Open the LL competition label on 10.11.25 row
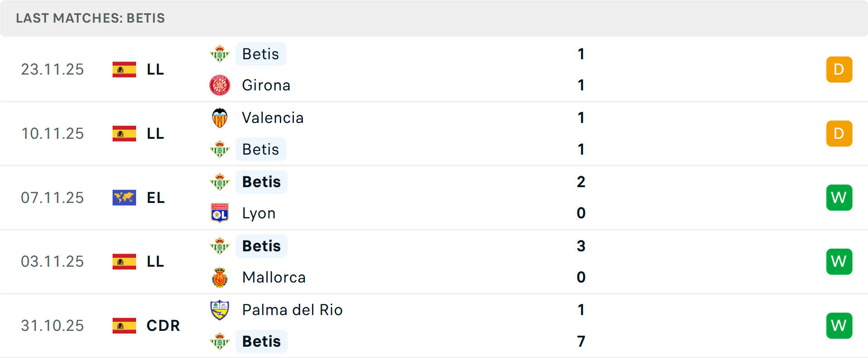 click(x=155, y=133)
